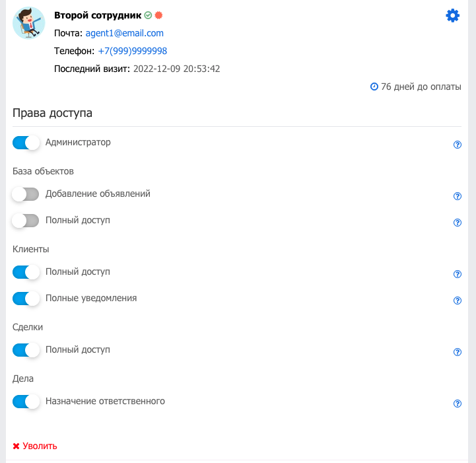Disable the Администратор toggle
Screen dimensions: 476x463
tap(26, 143)
